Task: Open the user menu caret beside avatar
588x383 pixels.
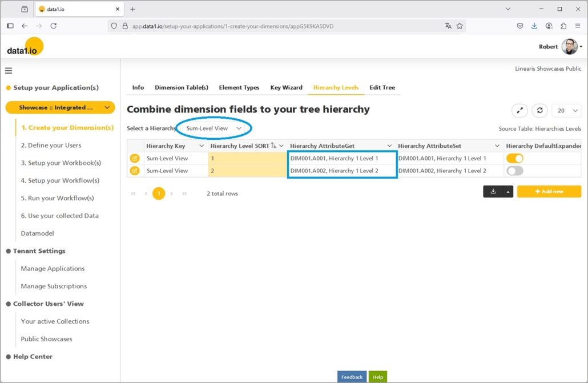Action: coord(581,47)
